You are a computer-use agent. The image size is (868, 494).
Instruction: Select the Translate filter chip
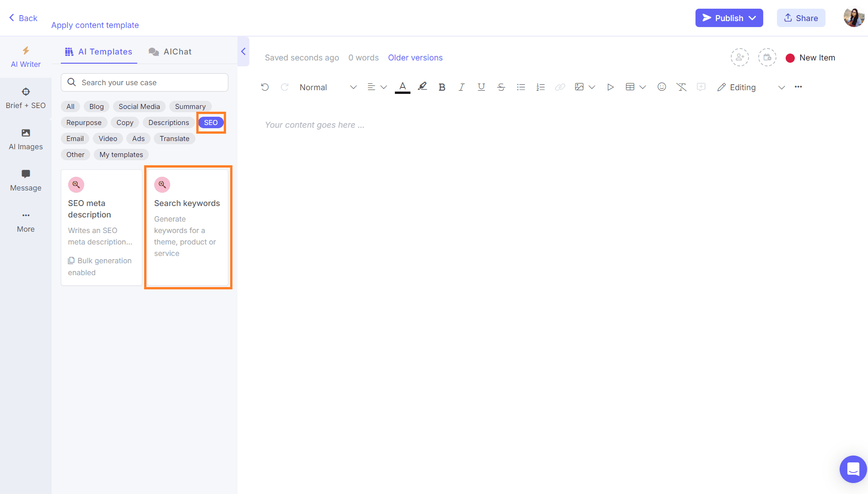pyautogui.click(x=174, y=139)
